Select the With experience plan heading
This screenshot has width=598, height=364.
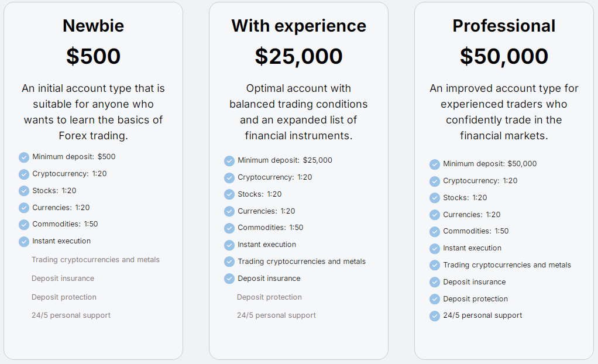tap(298, 26)
